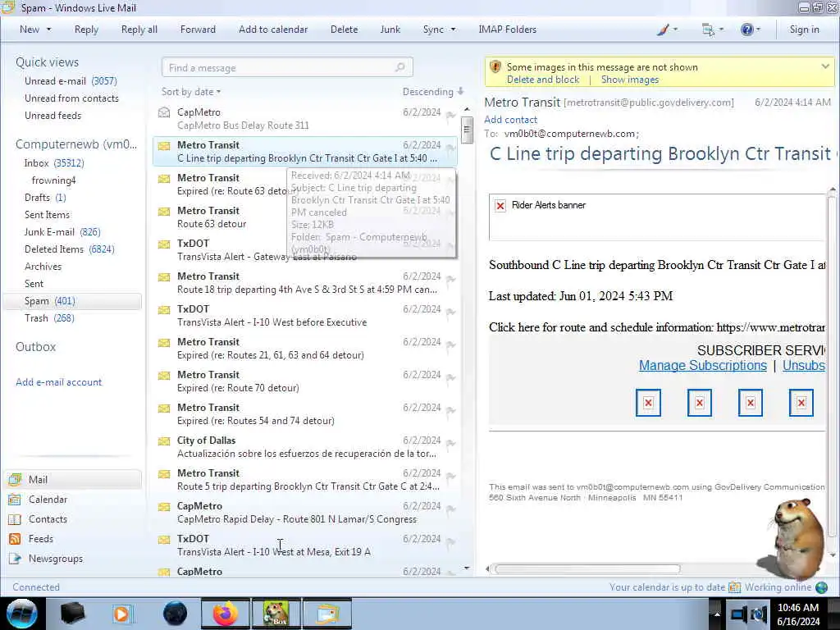Select Unread e-mail quick view
Viewport: 840px width, 630px height.
(x=71, y=81)
